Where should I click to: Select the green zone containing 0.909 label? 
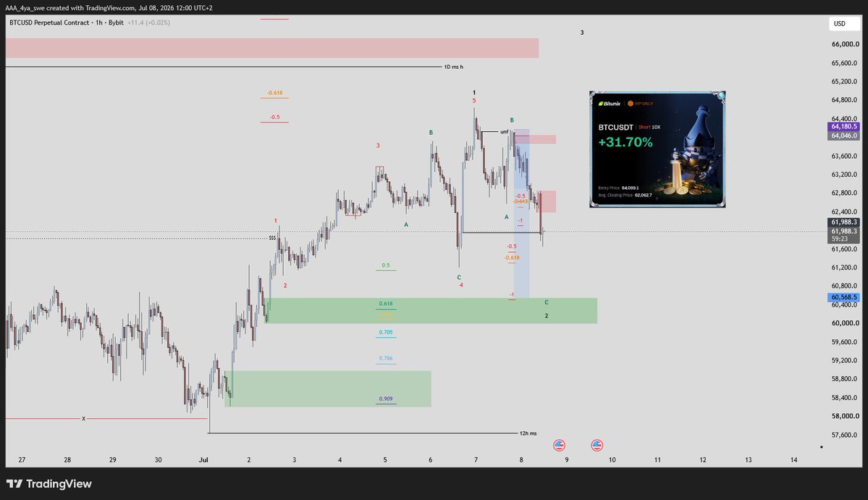click(x=328, y=388)
